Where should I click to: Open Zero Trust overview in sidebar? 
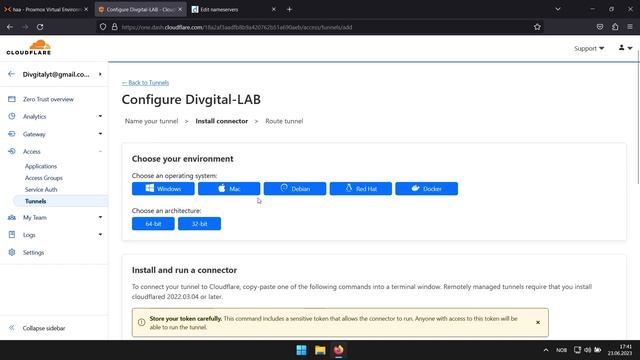[x=48, y=99]
